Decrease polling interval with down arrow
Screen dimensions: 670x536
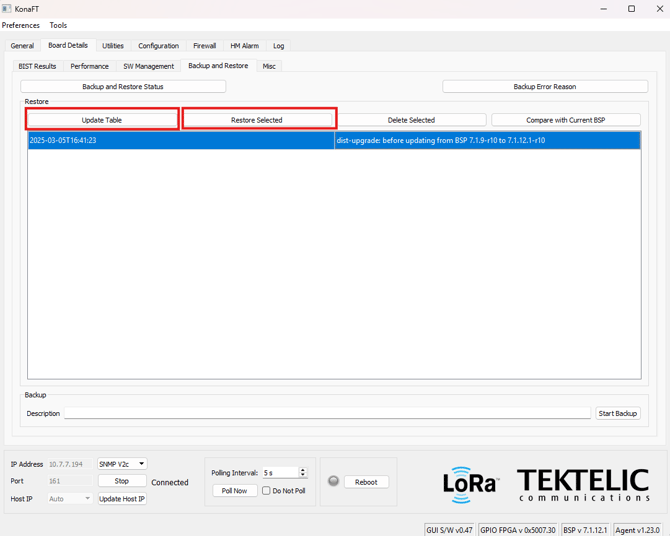click(x=303, y=476)
